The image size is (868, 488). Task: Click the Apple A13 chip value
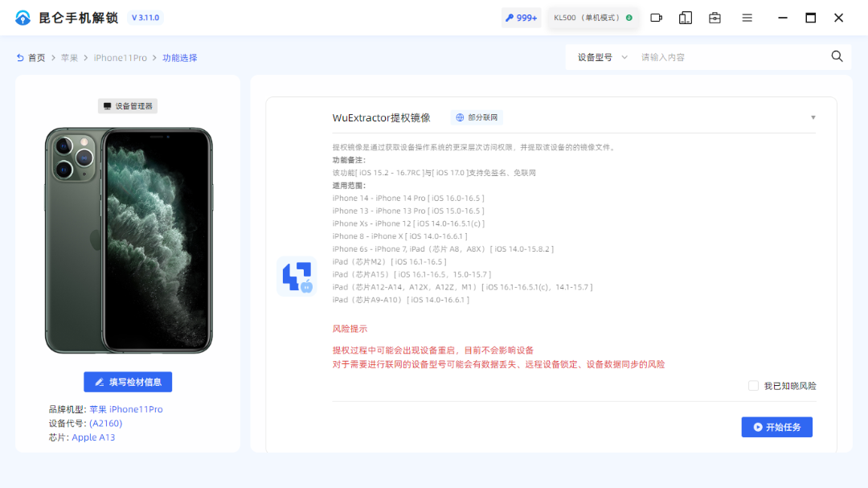pyautogui.click(x=93, y=437)
